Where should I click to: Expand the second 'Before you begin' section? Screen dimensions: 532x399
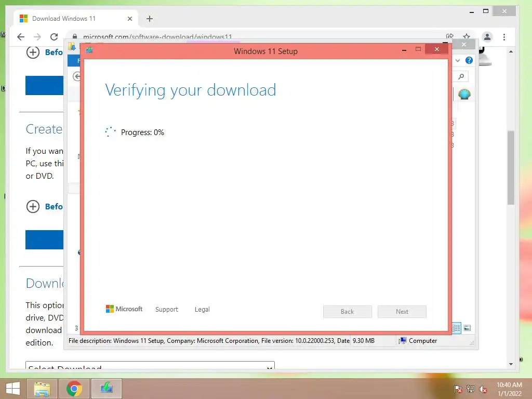pos(33,206)
